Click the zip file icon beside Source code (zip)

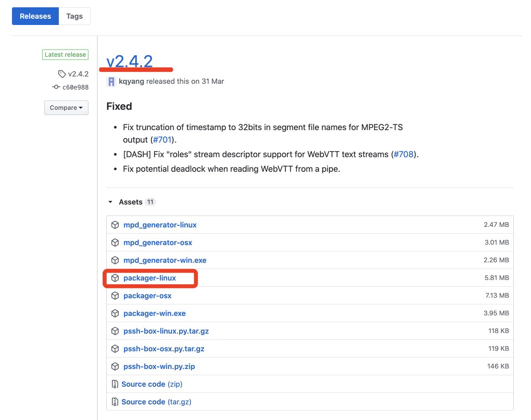point(115,384)
